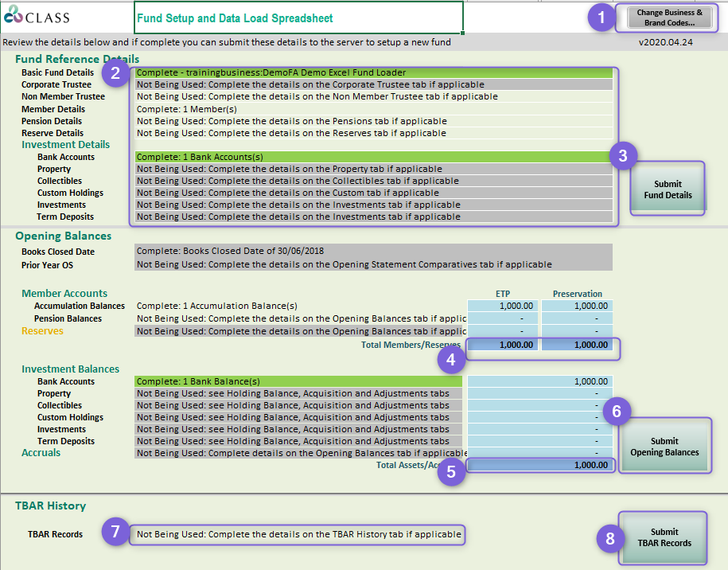Viewport: 728px width, 570px height.
Task: Select the Investment Balances Property status cell
Action: click(298, 393)
